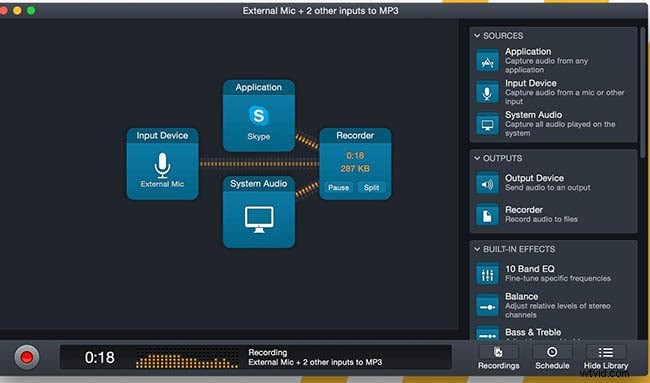Click the 10 Band EQ sliders icon

click(x=487, y=274)
